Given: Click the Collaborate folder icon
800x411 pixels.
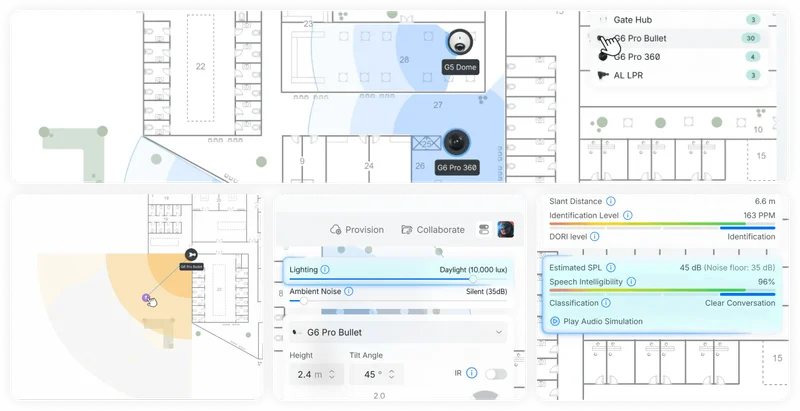Looking at the screenshot, I should click(x=407, y=229).
